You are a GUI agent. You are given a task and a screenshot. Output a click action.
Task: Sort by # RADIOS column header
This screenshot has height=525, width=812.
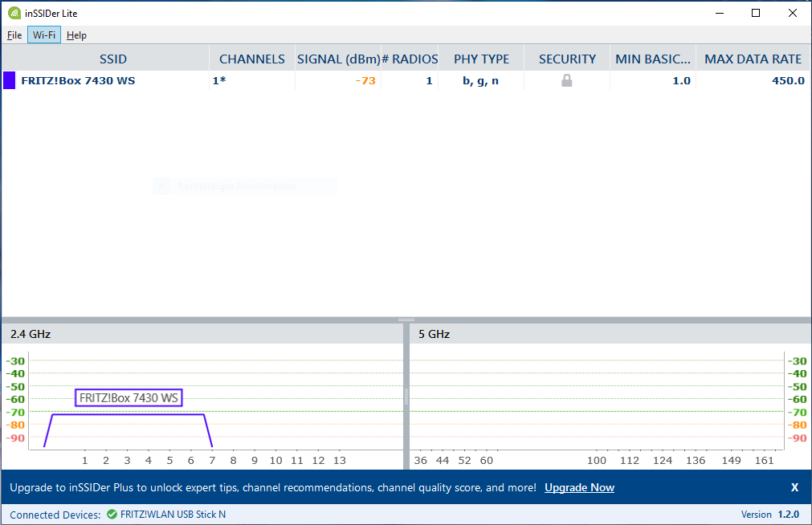410,59
